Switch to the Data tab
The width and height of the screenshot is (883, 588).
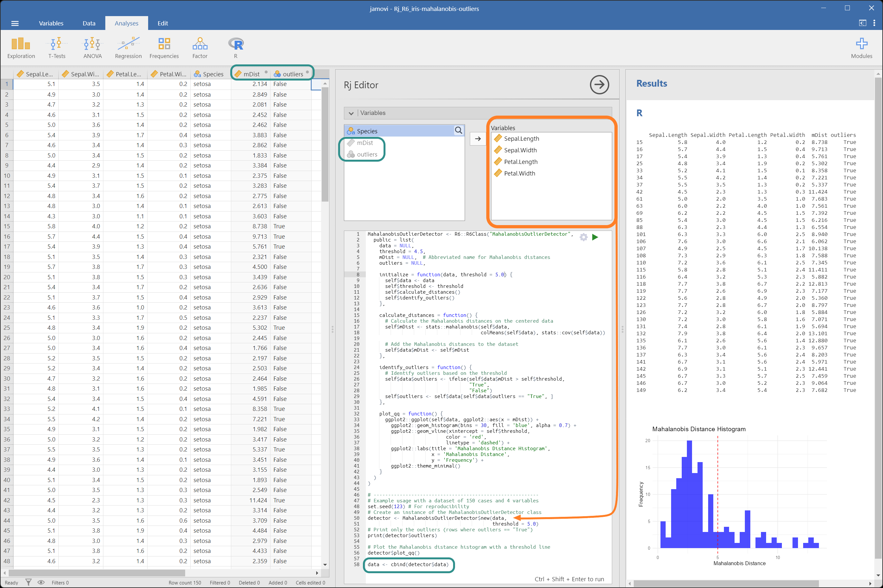[x=89, y=23]
